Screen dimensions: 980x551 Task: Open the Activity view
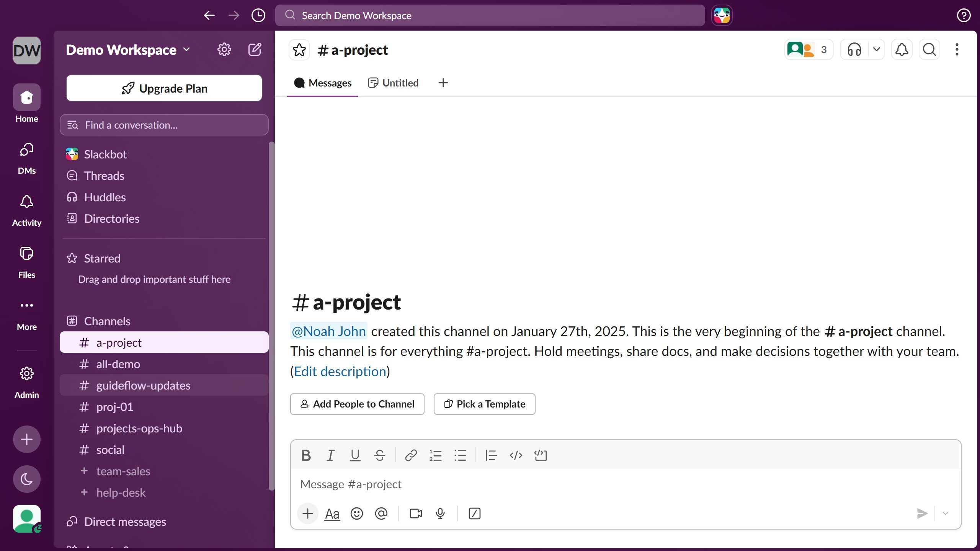point(27,210)
